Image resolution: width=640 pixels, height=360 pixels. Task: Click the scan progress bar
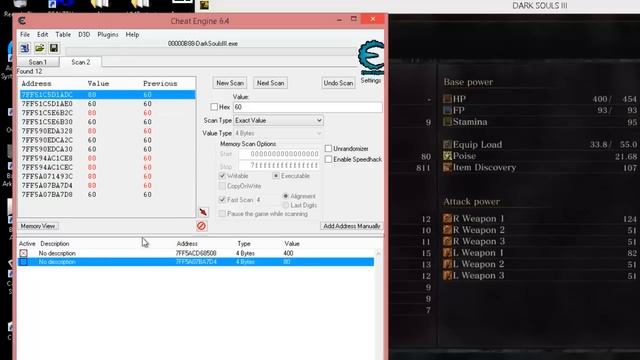coord(211,51)
